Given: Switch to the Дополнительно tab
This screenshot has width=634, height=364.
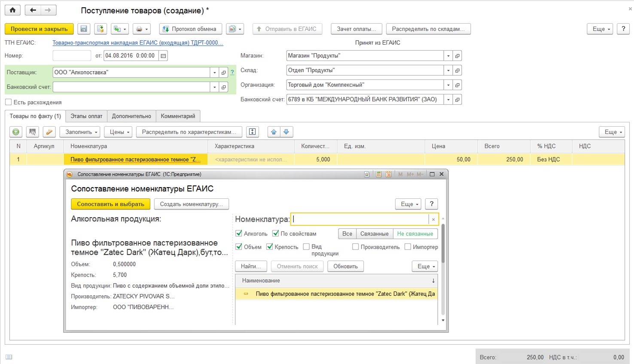Looking at the screenshot, I should [131, 116].
